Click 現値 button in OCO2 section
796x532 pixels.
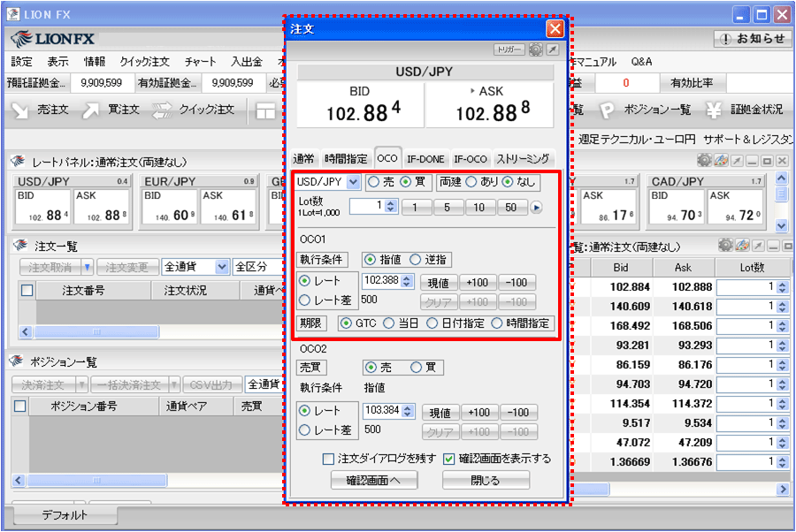pyautogui.click(x=440, y=413)
